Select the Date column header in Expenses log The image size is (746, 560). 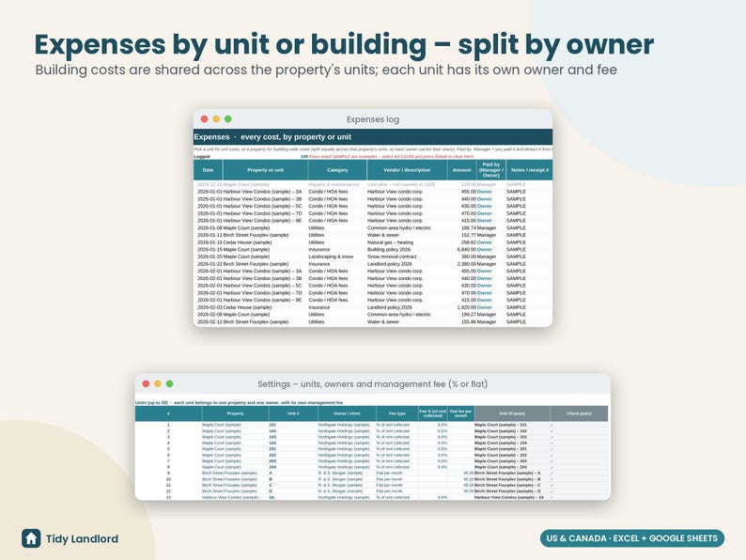[x=208, y=170]
